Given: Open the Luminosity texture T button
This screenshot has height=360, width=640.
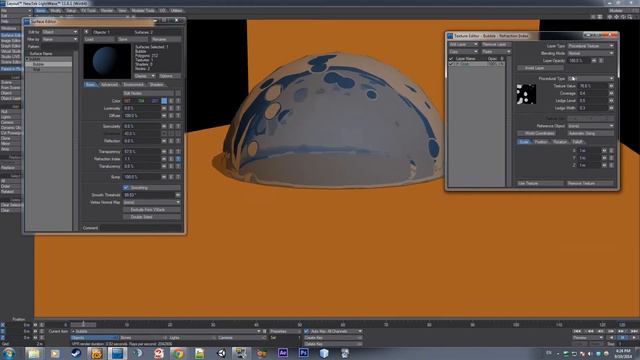Looking at the screenshot, I should [178, 108].
